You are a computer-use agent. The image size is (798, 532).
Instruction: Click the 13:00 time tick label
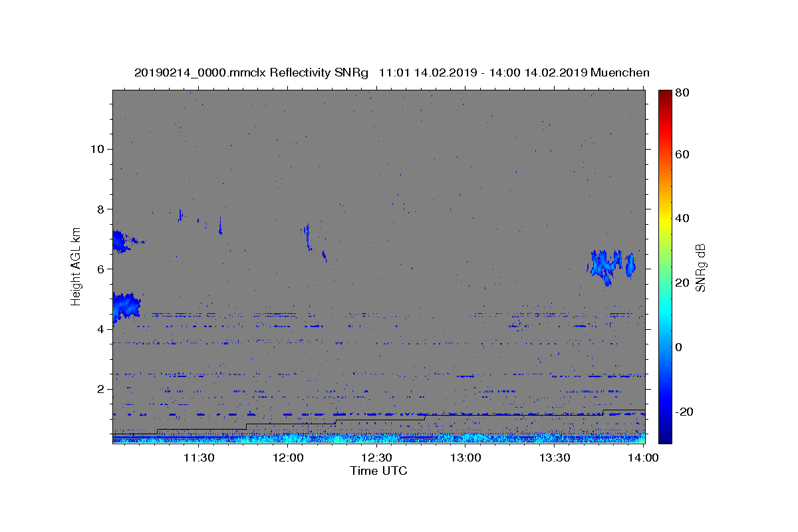pyautogui.click(x=465, y=458)
